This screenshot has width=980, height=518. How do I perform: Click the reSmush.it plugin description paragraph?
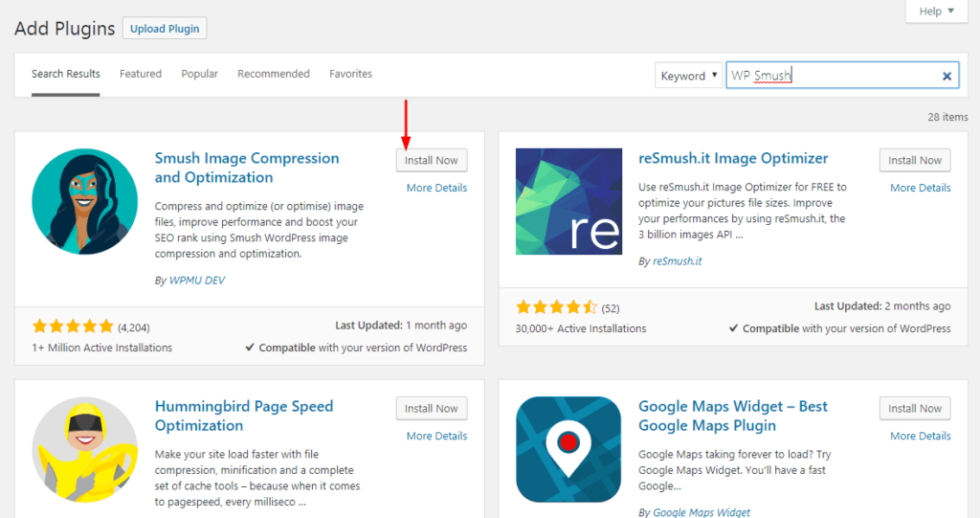(x=742, y=211)
